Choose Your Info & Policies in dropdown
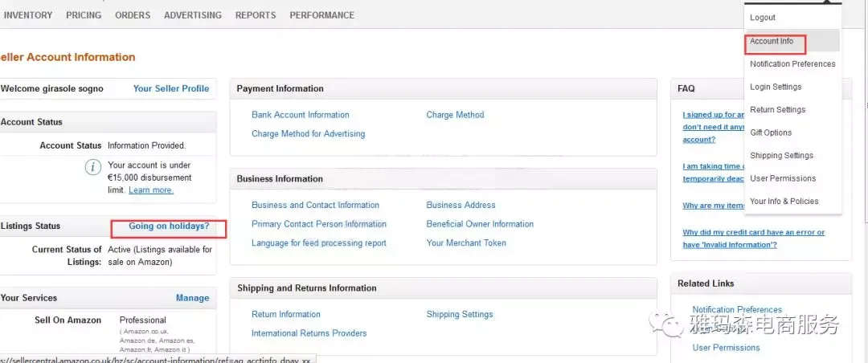The width and height of the screenshot is (868, 363). click(784, 202)
